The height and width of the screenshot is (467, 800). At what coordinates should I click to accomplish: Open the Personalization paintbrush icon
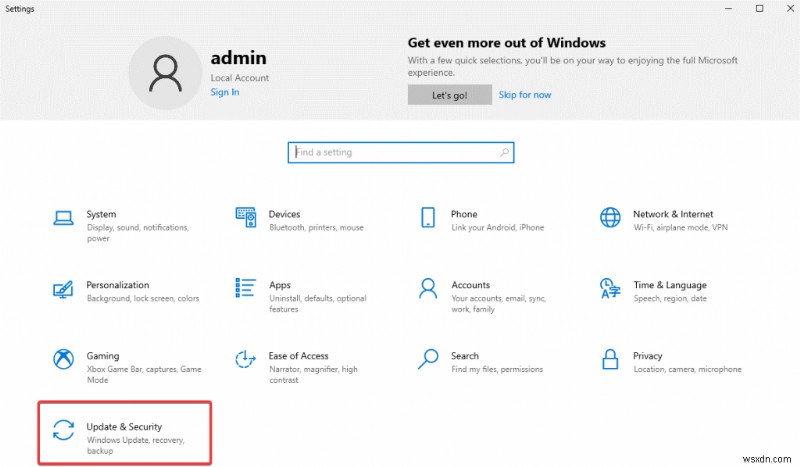tap(63, 289)
